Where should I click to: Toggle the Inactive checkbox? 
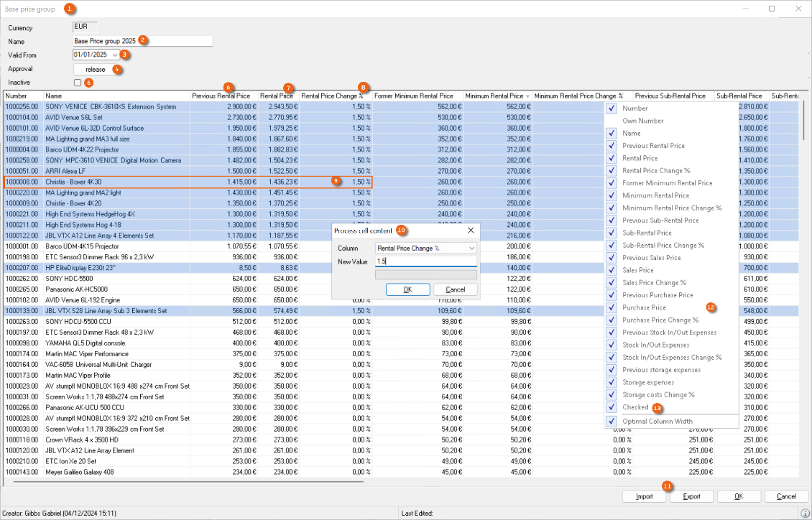pos(78,83)
